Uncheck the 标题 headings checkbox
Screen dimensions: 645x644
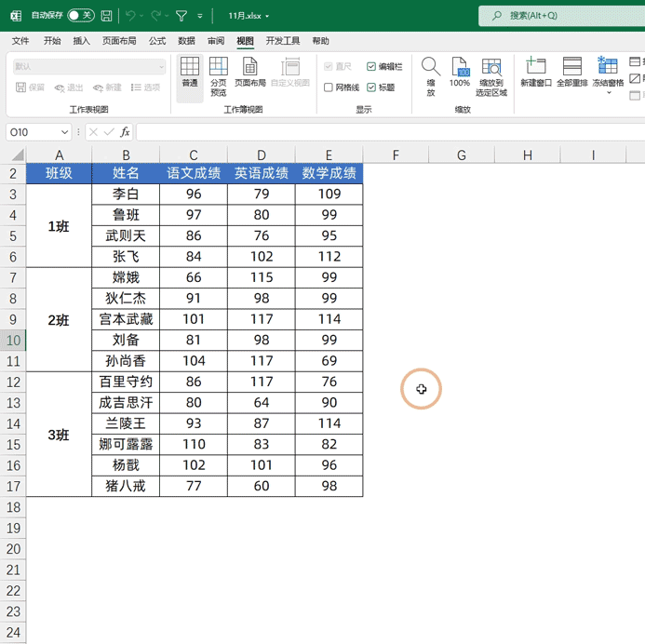pos(372,87)
